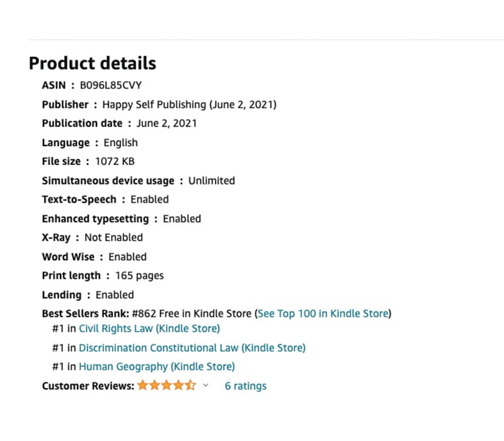Viewport: 504px width, 441px height.
Task: Click the File size 1072 KB value
Action: [x=115, y=161]
